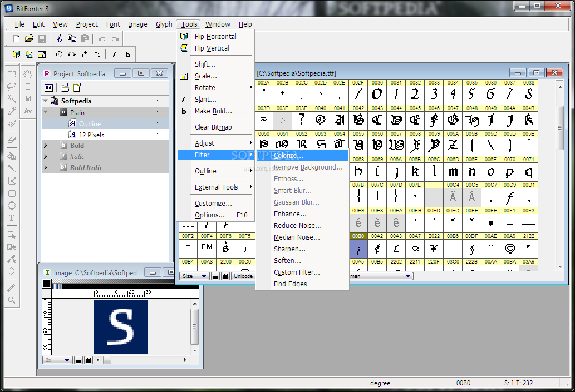Choose Colorize from the Filter submenu
Viewport: 575px width, 392px height.
(x=302, y=156)
